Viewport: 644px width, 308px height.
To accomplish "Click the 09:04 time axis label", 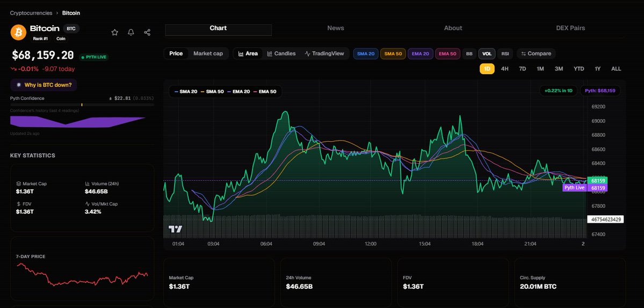I will (x=319, y=244).
